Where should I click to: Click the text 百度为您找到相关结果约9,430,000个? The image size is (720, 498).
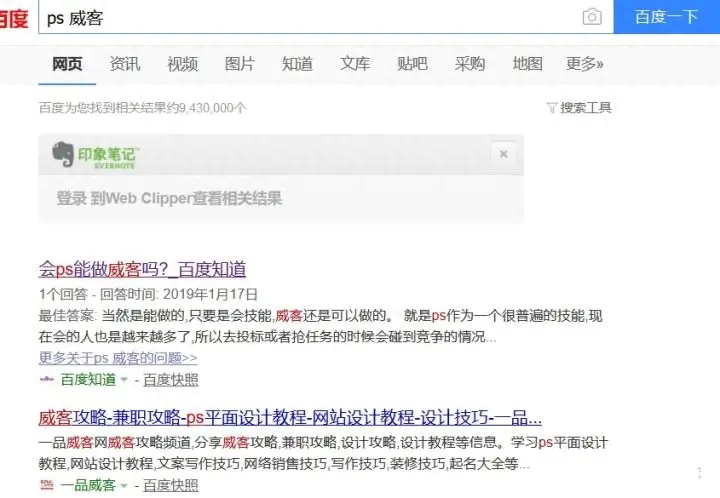(x=143, y=108)
